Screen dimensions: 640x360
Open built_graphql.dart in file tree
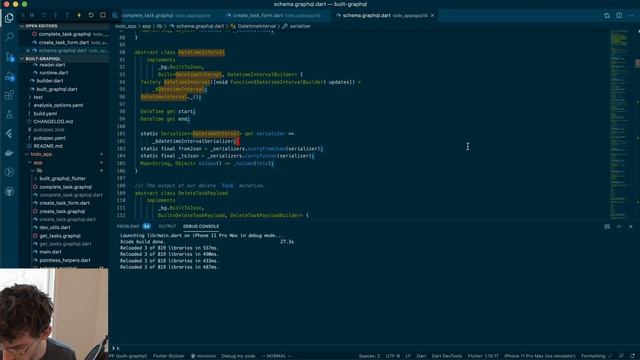pos(56,89)
